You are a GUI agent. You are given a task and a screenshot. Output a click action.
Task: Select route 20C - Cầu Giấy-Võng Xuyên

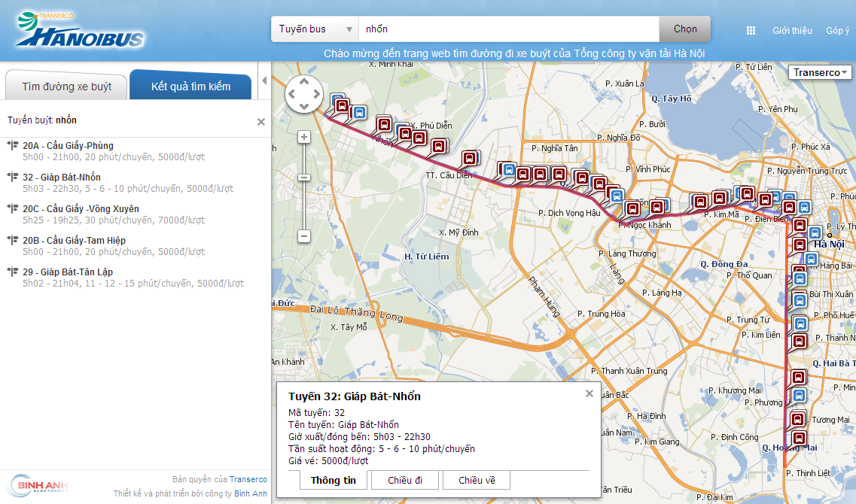pos(81,209)
